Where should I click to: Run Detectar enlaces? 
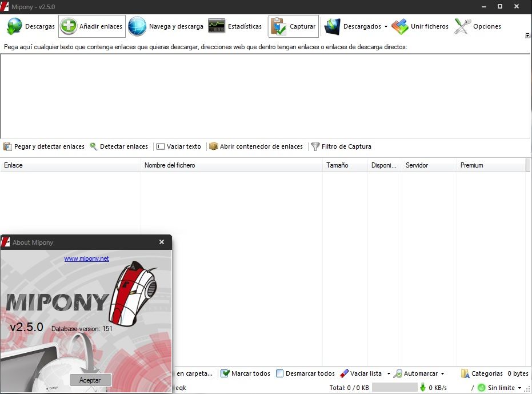point(119,146)
